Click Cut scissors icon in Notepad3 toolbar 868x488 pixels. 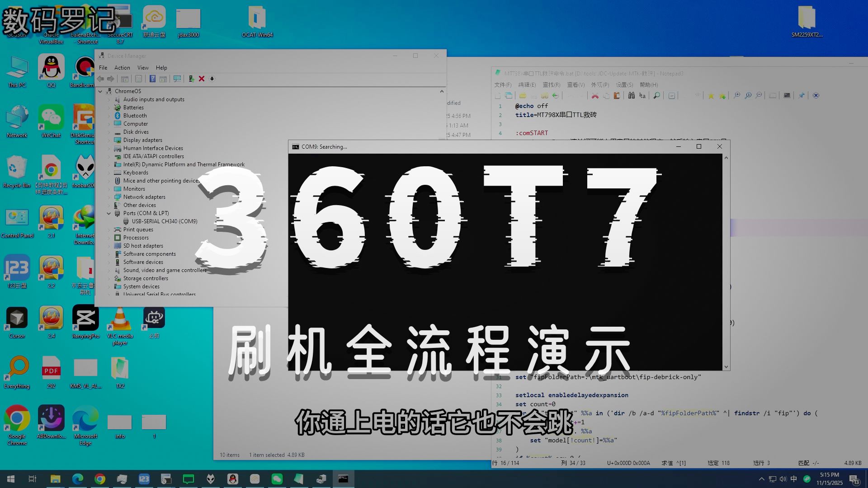(595, 95)
